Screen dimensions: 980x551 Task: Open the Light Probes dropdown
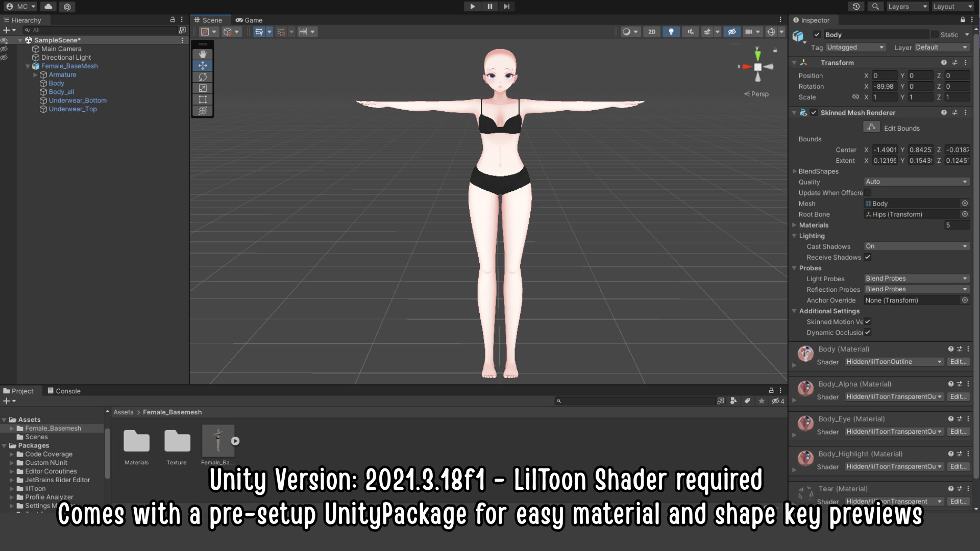916,279
